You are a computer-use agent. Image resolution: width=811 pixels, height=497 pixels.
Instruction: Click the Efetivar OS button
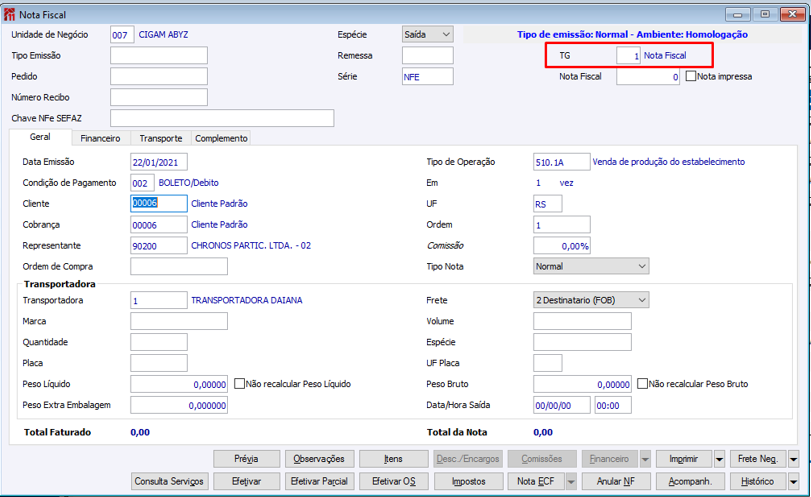[394, 481]
